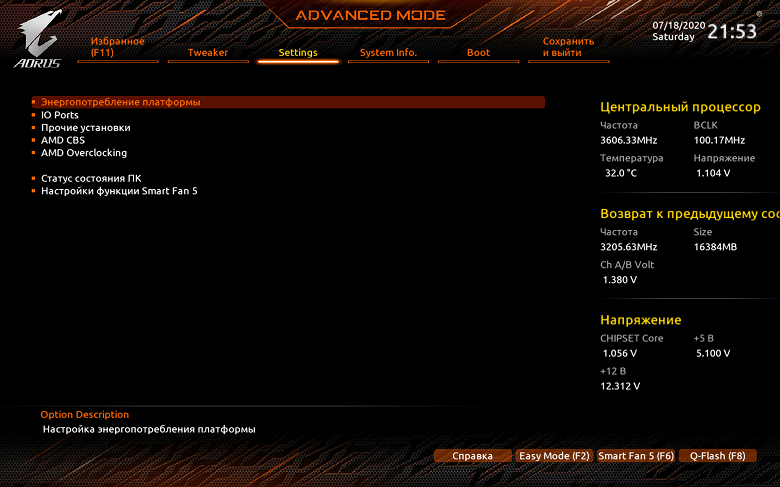Select the Settings tab
Screen dimensions: 780x487
[x=298, y=52]
